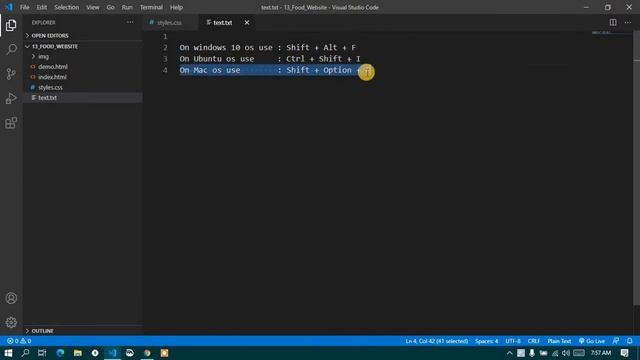The image size is (640, 360).
Task: Click the errors and warnings status indicator
Action: 19,341
